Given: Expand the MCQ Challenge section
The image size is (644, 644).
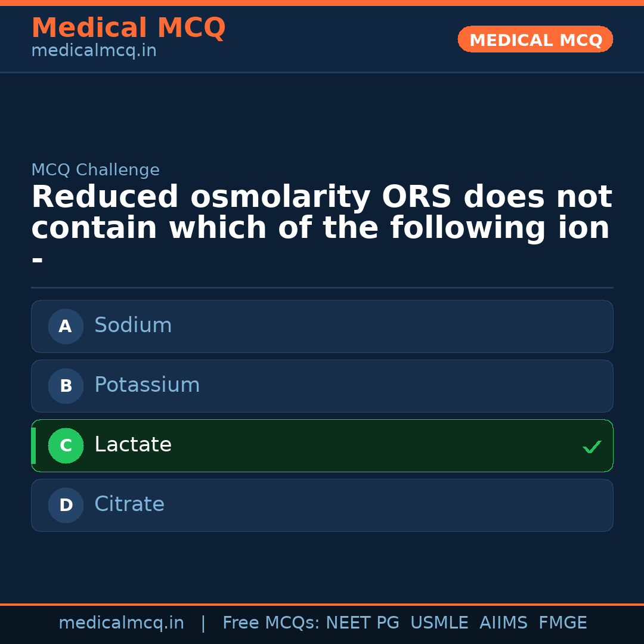Looking at the screenshot, I should pos(95,169).
